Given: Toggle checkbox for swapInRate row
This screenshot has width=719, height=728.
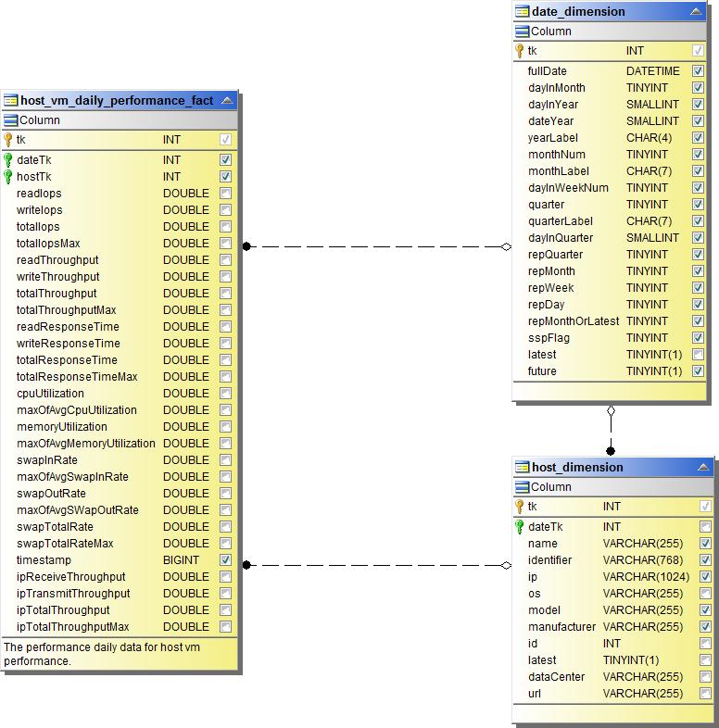Looking at the screenshot, I should pos(226,460).
